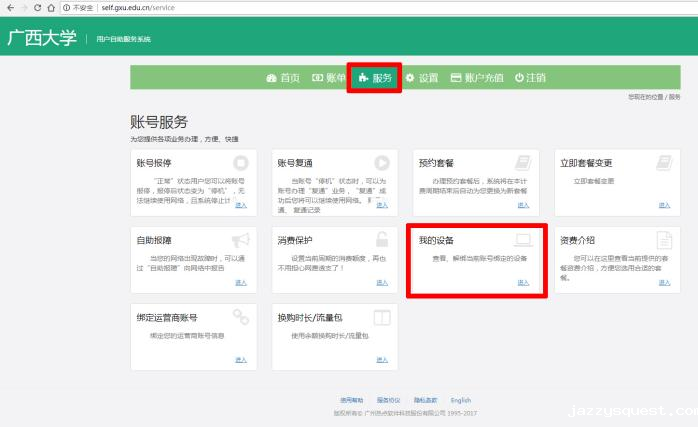Screen dimensions: 698x427
Task: Click the play icon in 账号复通 card
Action: (x=382, y=162)
